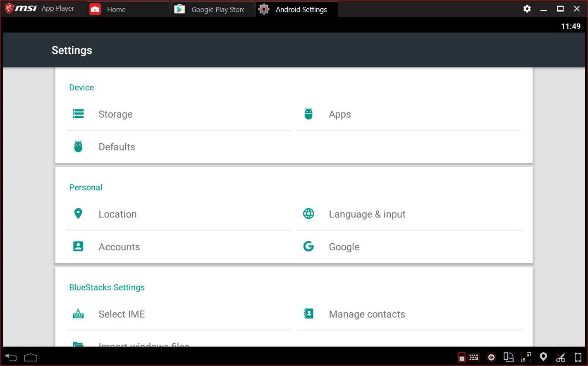
Task: Click the Location pin icon in Personal
Action: click(x=78, y=214)
